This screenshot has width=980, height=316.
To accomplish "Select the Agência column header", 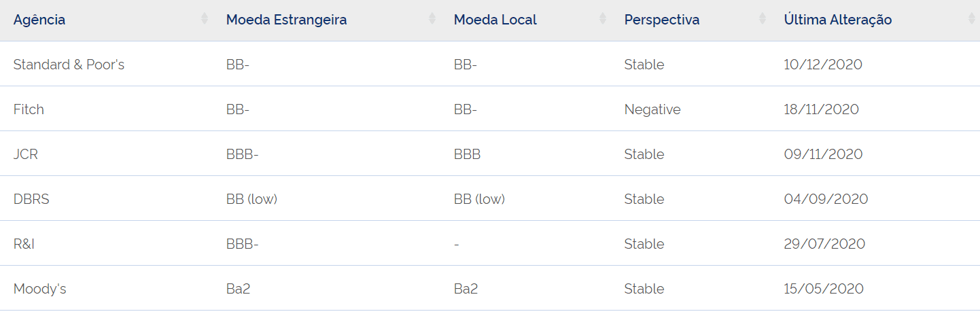I will click(x=39, y=20).
